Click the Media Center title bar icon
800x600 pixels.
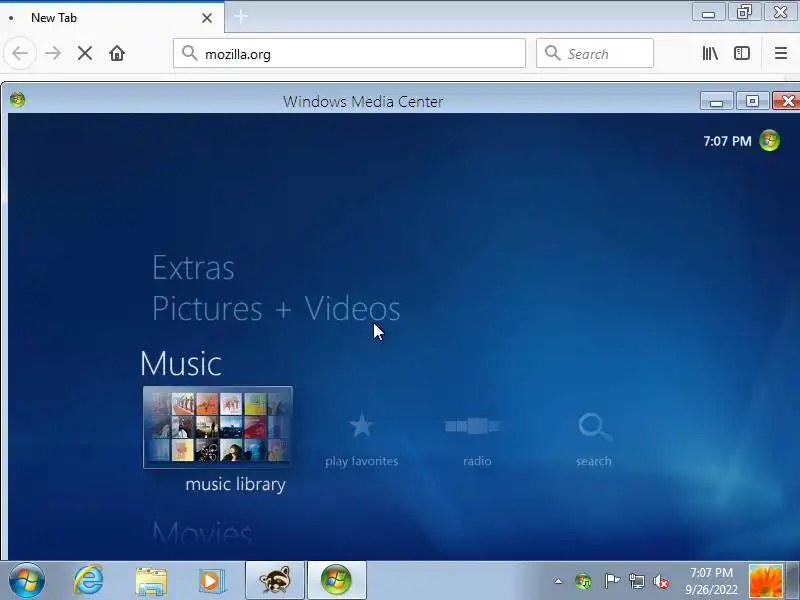[x=17, y=99]
